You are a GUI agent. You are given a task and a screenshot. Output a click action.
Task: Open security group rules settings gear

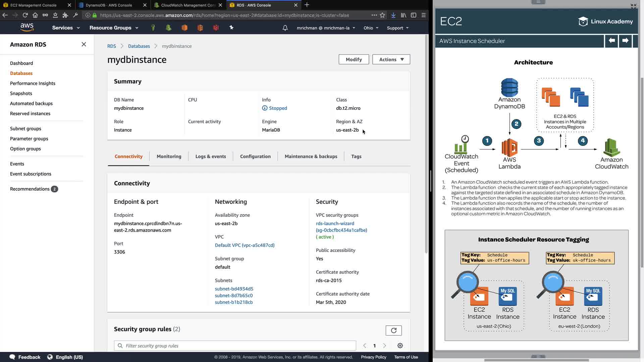pos(400,346)
